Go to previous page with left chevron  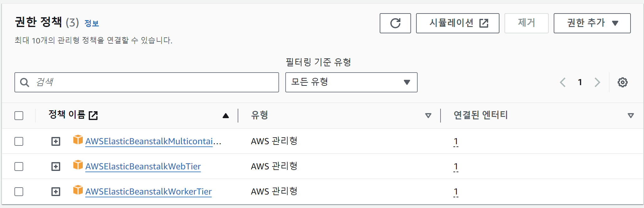[x=563, y=82]
